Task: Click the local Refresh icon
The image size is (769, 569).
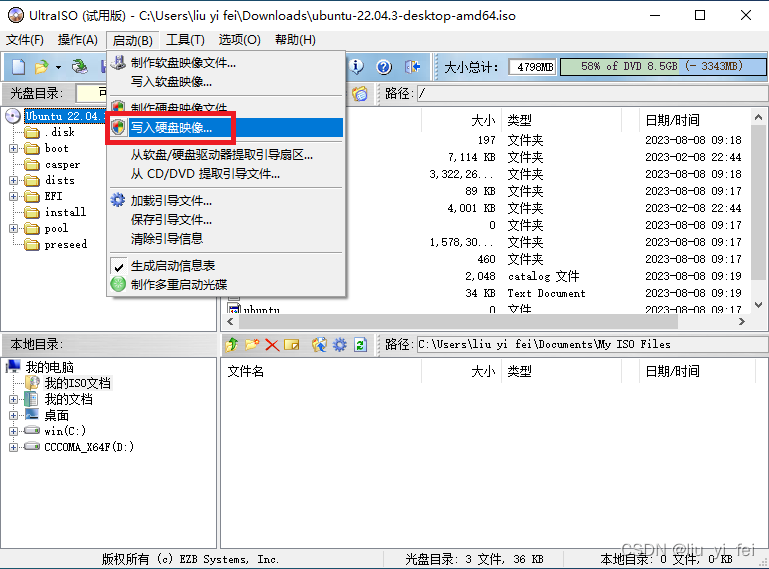Action: click(360, 344)
